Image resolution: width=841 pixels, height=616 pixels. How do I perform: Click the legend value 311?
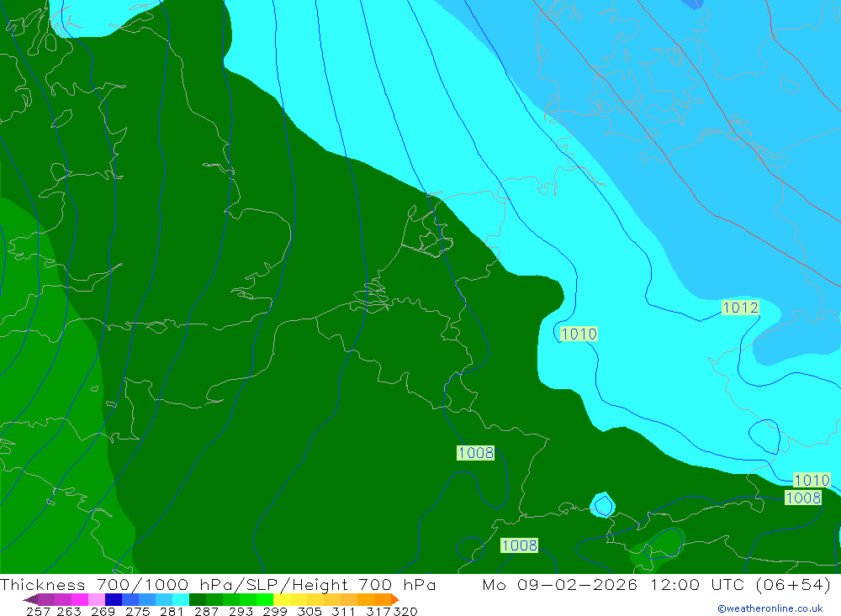pyautogui.click(x=343, y=611)
